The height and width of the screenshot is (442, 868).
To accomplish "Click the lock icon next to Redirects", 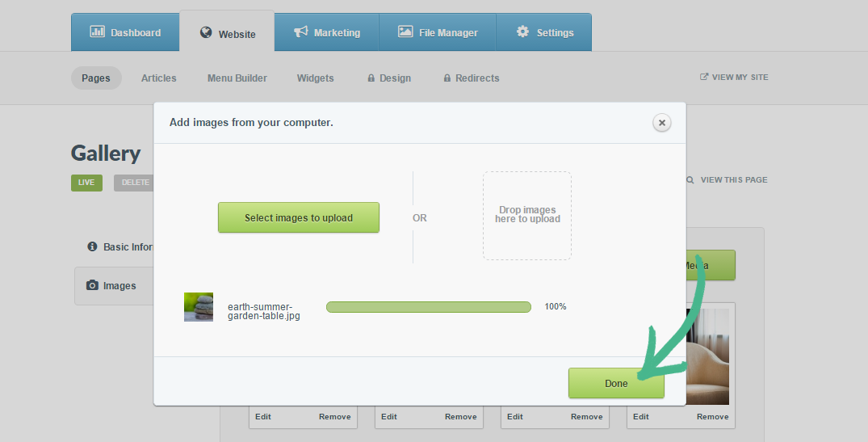I will 447,78.
